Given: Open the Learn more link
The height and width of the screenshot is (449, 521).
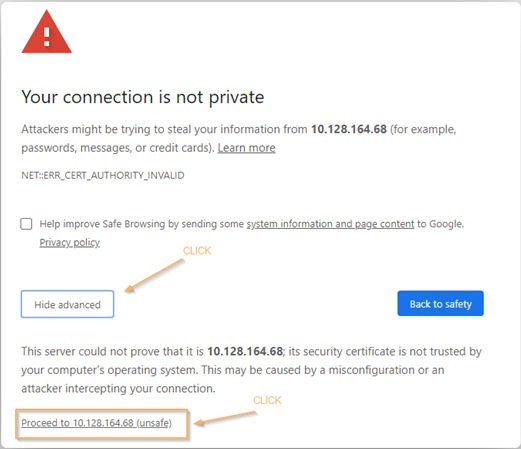Looking at the screenshot, I should pyautogui.click(x=246, y=148).
